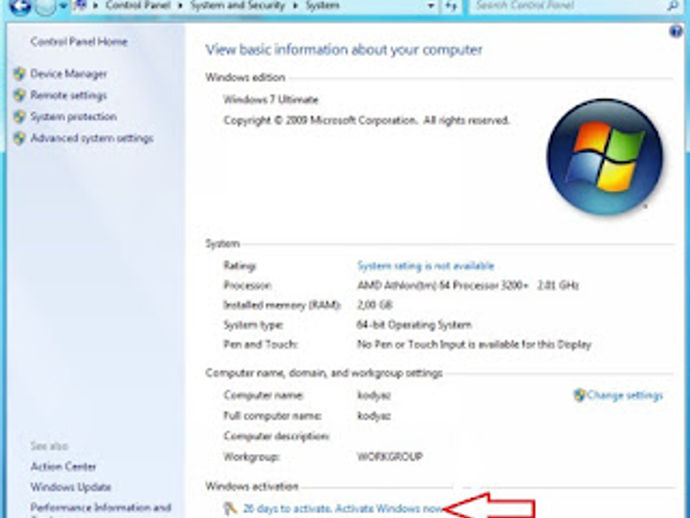690x518 pixels.
Task: Click the Windows 7 logo orb
Action: pos(605,157)
